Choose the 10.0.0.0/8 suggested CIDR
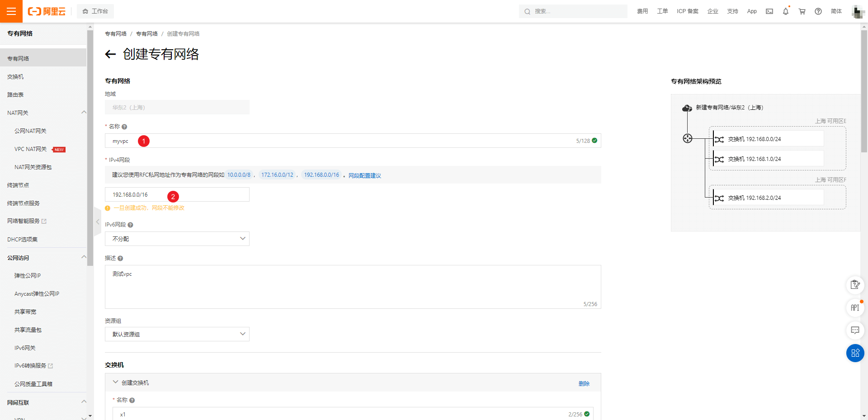Screen dimensions: 868x420 pos(239,175)
